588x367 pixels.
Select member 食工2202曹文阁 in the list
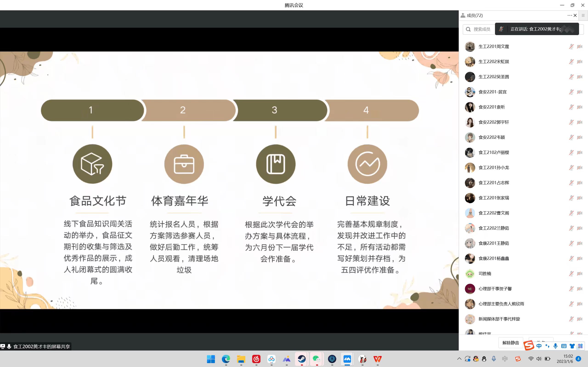pos(493,213)
